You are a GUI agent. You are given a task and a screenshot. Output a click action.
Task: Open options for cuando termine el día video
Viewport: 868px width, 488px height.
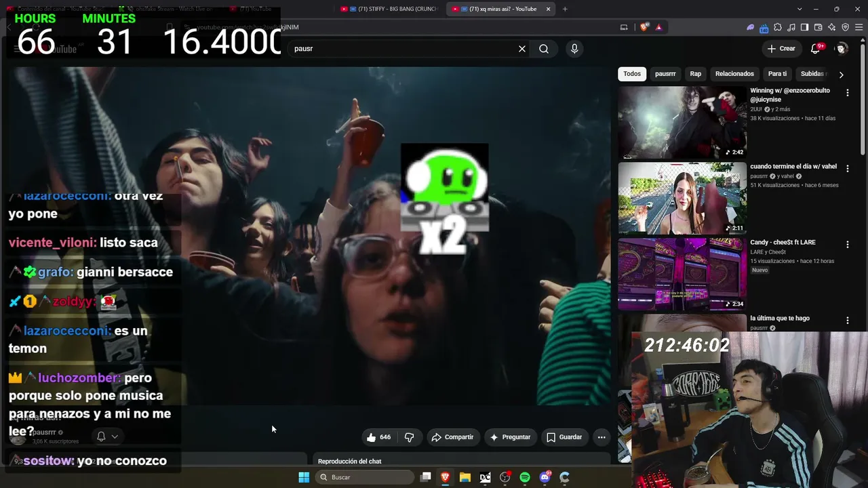tap(847, 169)
